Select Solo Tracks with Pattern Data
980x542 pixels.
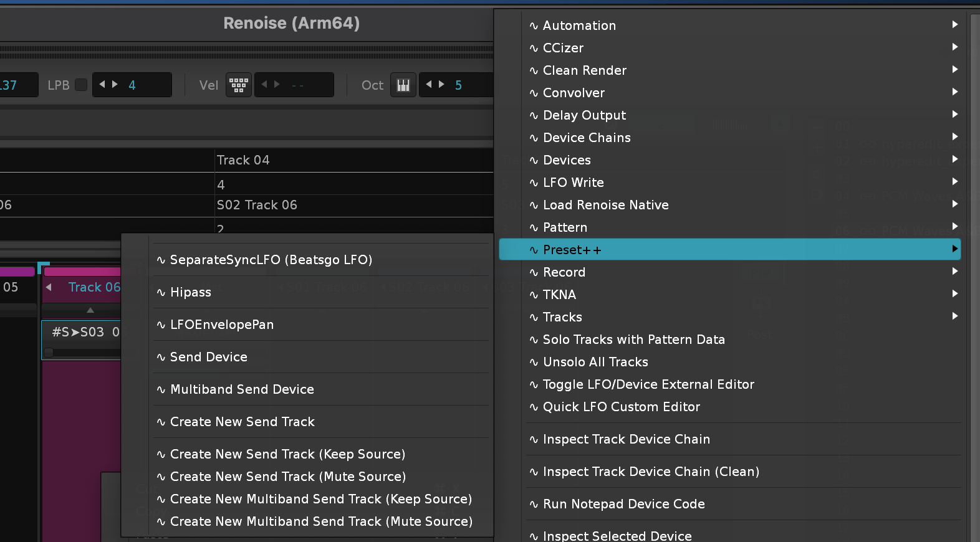pos(633,340)
